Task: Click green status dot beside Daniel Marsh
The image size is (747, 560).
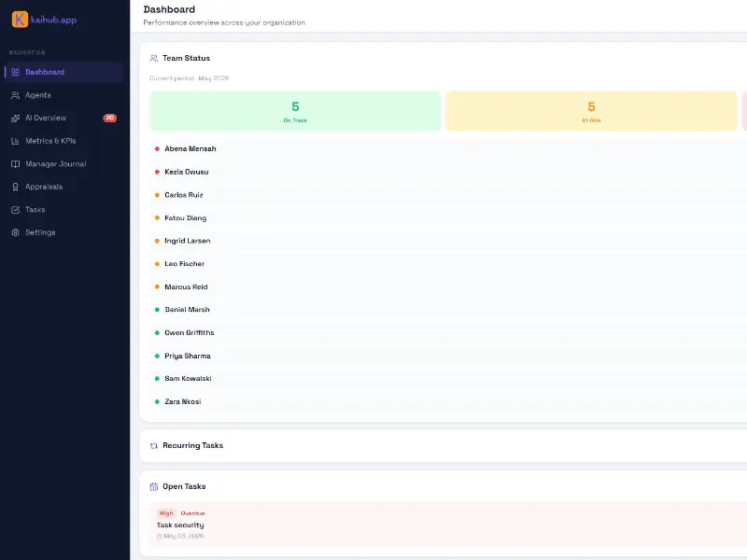Action: 157,310
